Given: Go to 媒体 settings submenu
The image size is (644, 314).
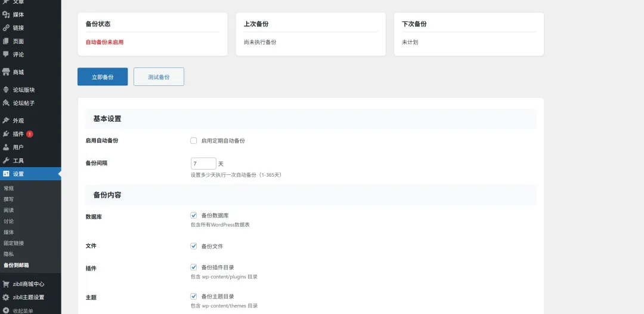Looking at the screenshot, I should point(8,232).
